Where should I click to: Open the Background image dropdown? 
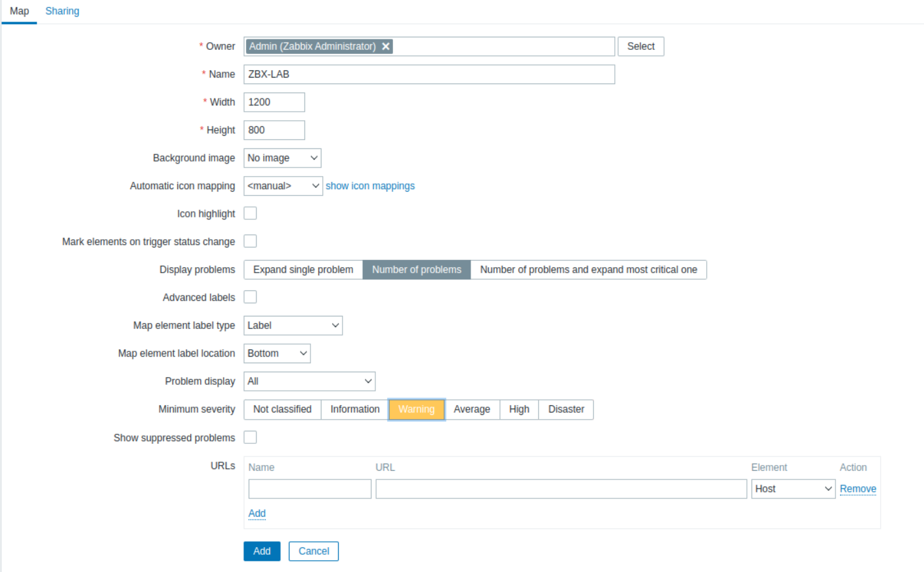point(282,158)
